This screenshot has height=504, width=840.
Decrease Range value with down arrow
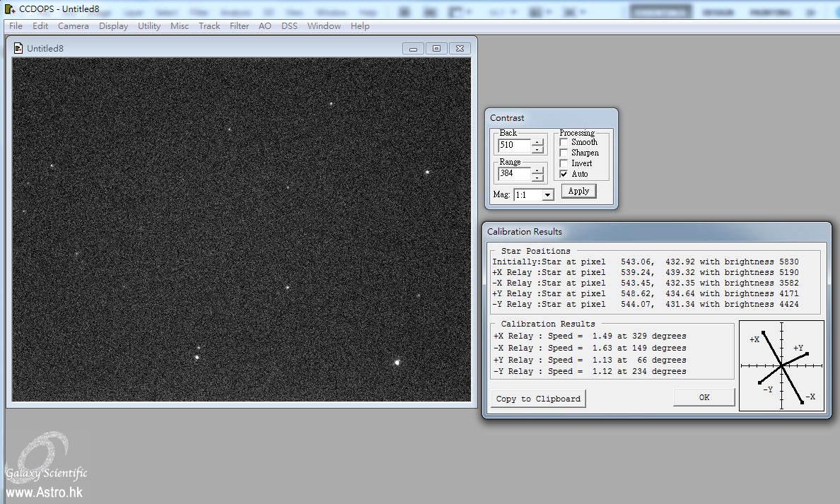pyautogui.click(x=537, y=177)
